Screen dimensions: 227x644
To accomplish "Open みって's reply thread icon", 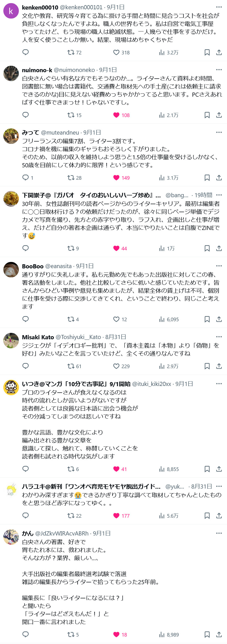I will click(x=26, y=177).
